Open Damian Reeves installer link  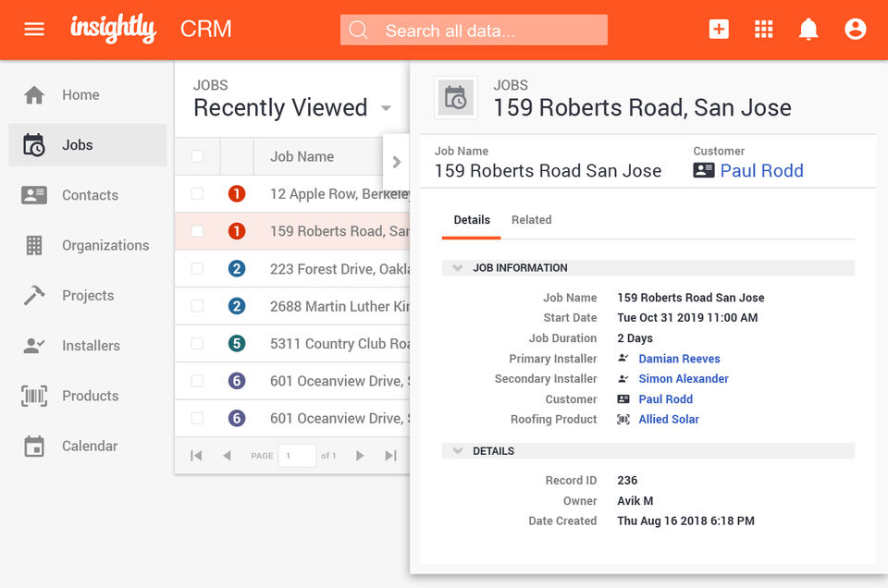[679, 359]
